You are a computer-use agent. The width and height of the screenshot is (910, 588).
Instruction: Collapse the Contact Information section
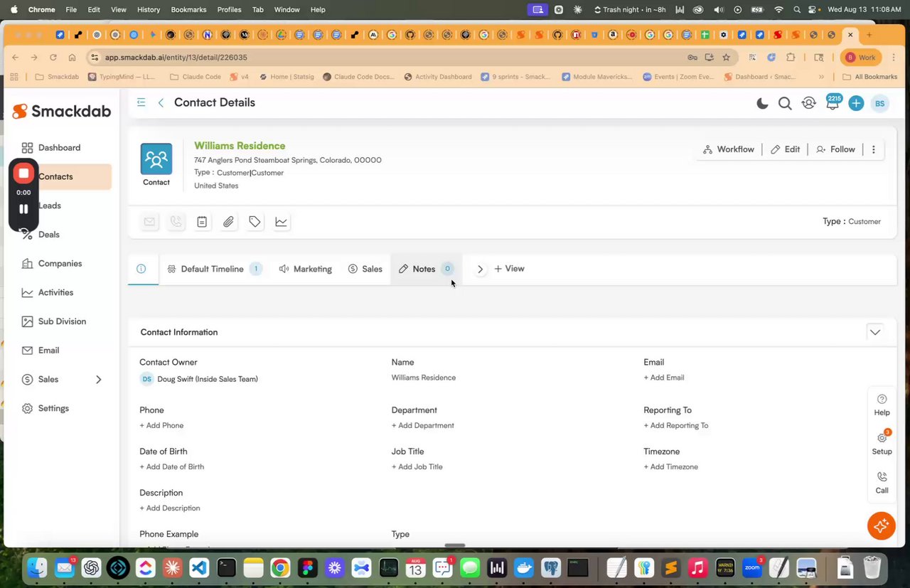[x=875, y=332]
